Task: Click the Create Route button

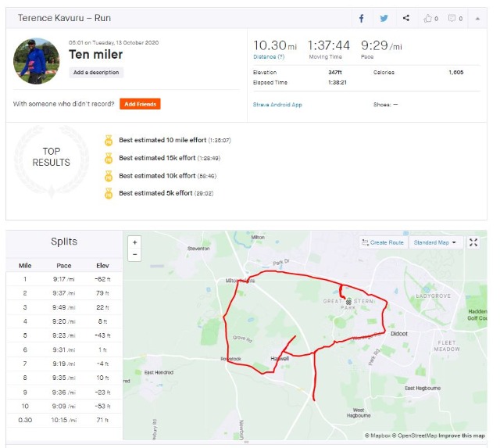Action: (383, 242)
